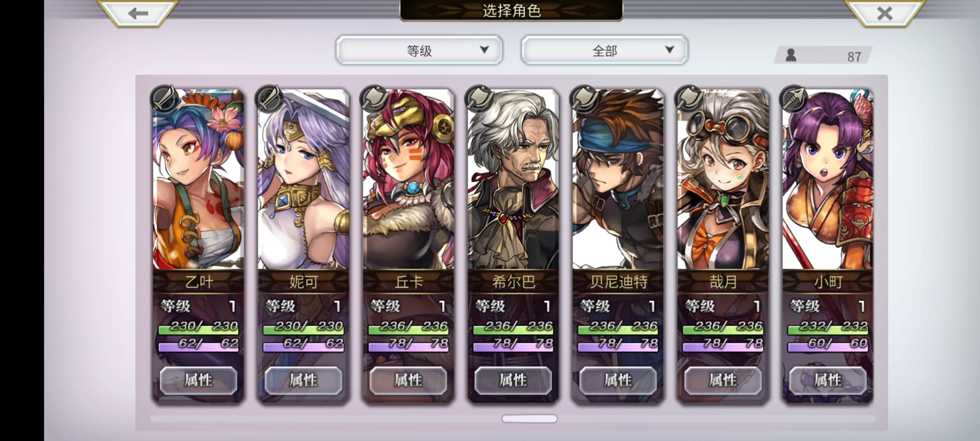The height and width of the screenshot is (441, 980).
Task: Show 属性 details for 哉月
Action: pos(723,380)
